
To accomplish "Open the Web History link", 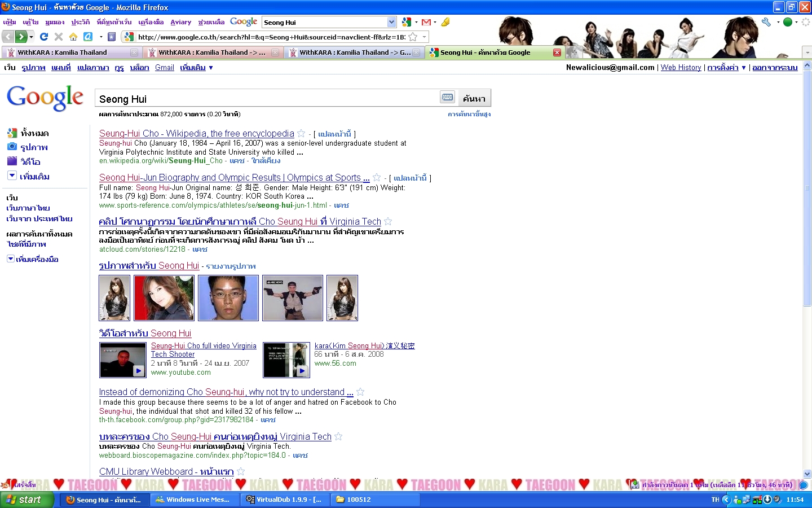I will pos(681,67).
